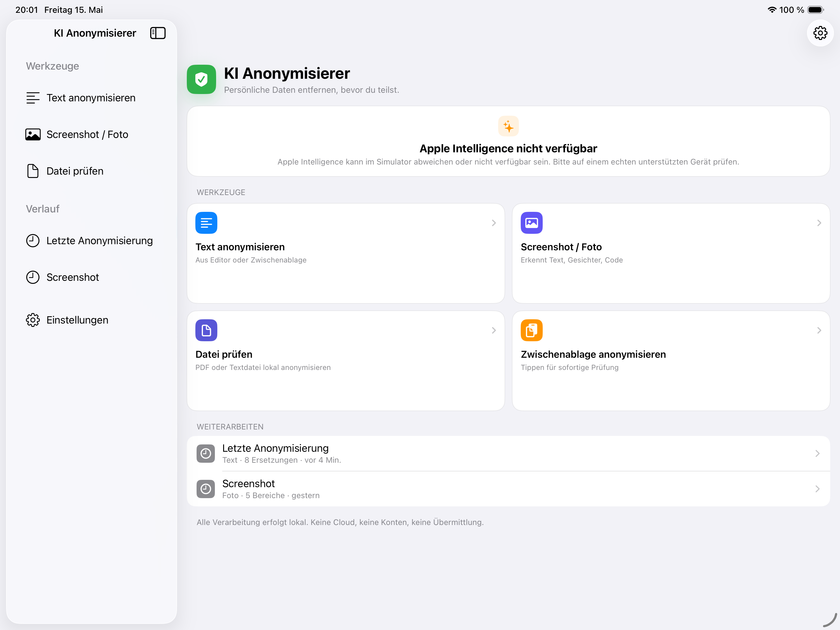Click 'Text · 8 Ersetzungen · vor 4 Min.' detail

click(x=281, y=460)
